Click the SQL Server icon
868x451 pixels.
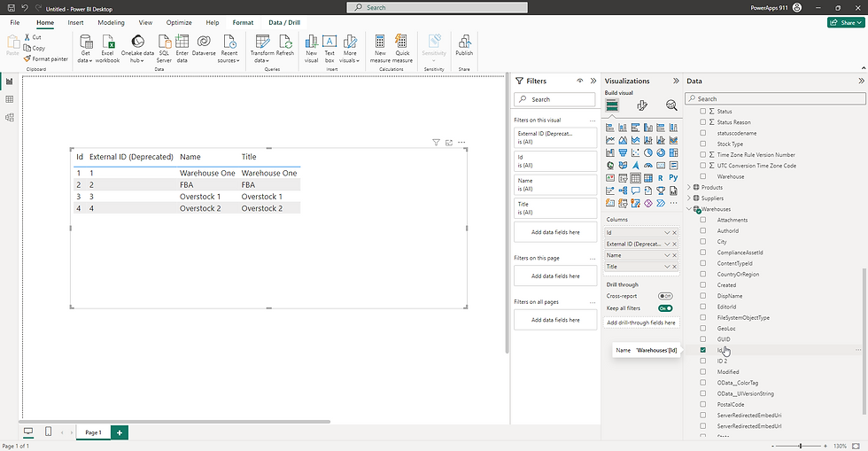(x=164, y=49)
